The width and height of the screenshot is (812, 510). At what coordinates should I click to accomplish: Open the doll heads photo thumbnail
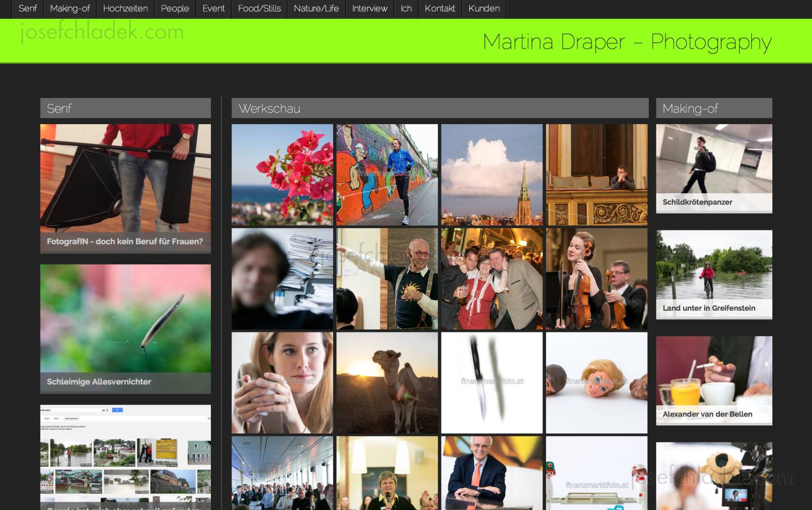pyautogui.click(x=596, y=383)
